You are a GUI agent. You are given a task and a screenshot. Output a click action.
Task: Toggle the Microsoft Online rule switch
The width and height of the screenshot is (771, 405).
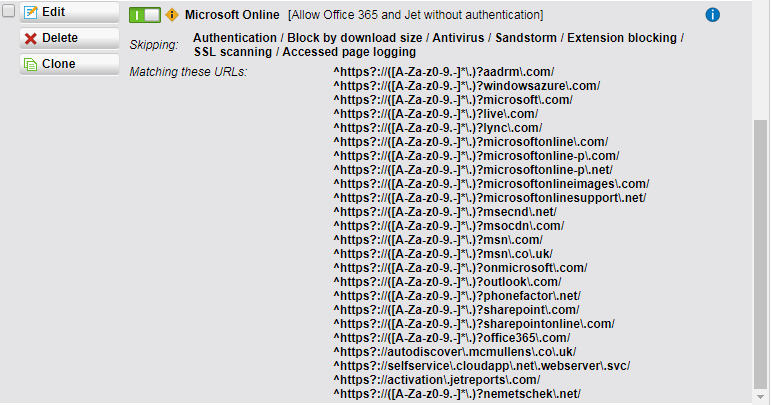tap(145, 15)
